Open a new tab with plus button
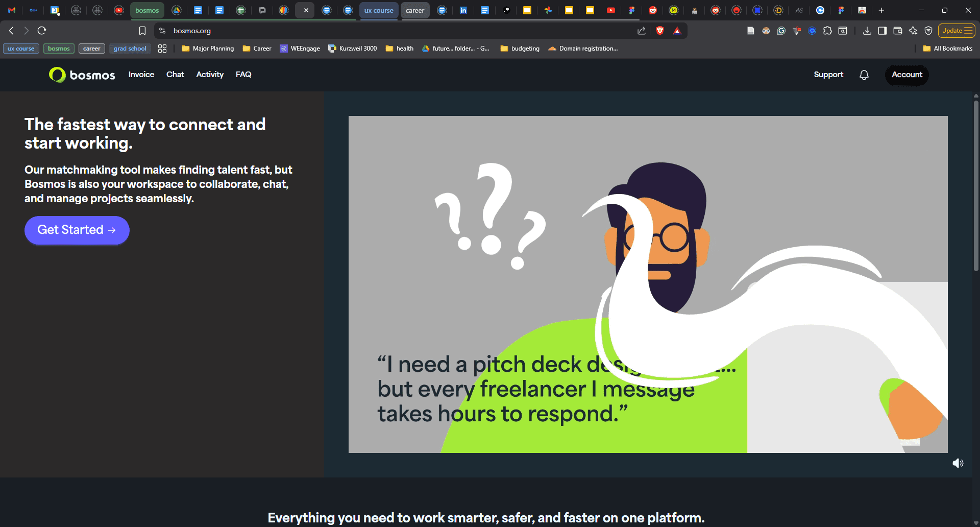 click(881, 10)
